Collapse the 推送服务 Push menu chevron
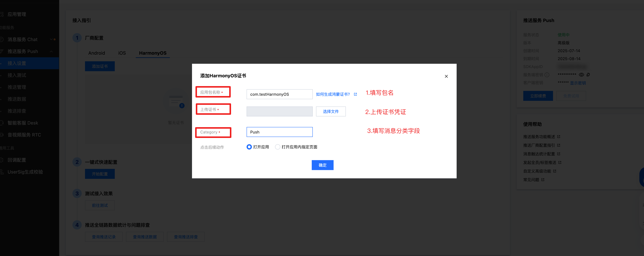 point(51,51)
